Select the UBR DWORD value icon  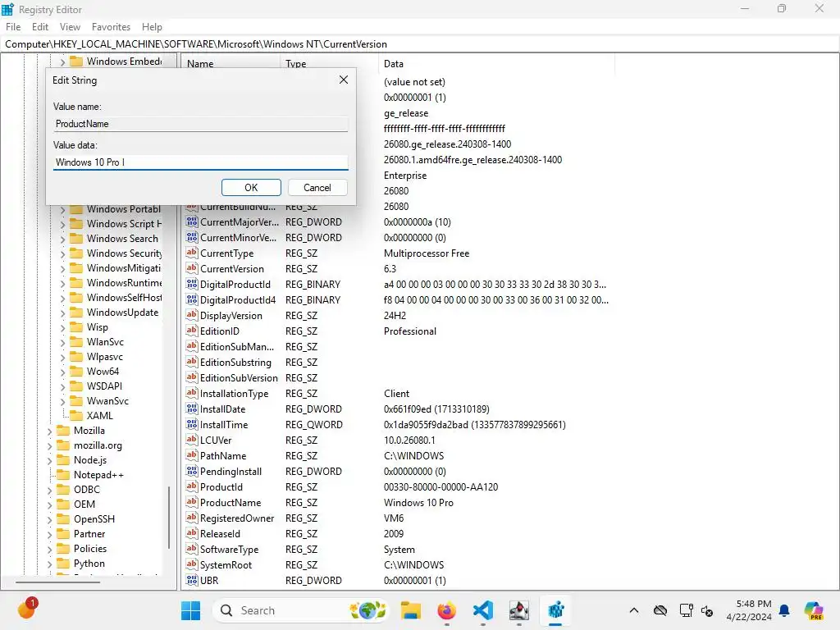point(192,580)
